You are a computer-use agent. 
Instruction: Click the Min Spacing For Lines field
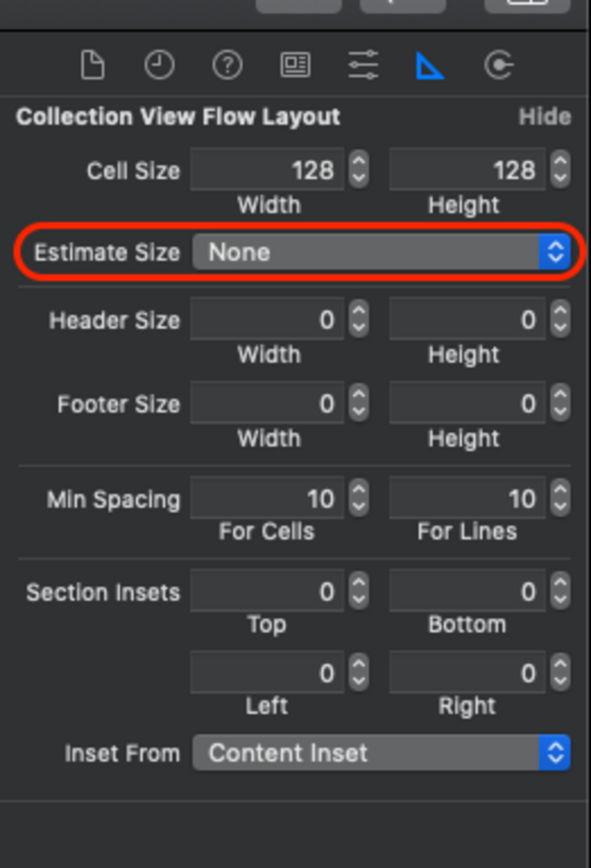point(467,499)
